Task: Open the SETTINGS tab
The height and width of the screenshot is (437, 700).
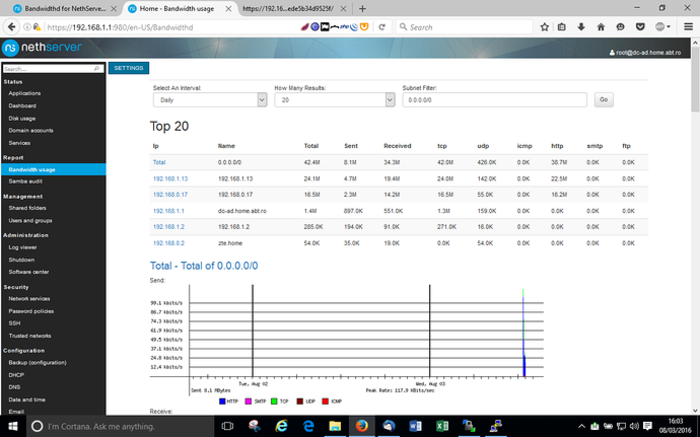Action: pos(128,68)
